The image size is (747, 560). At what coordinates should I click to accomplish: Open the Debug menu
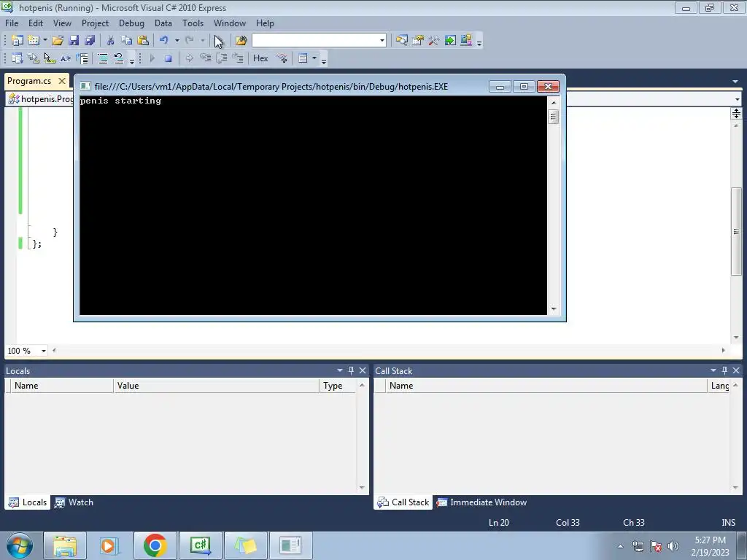click(x=131, y=23)
